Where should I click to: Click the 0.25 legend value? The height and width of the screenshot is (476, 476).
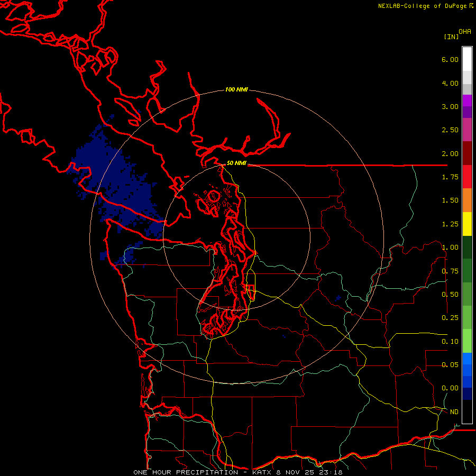(x=450, y=318)
